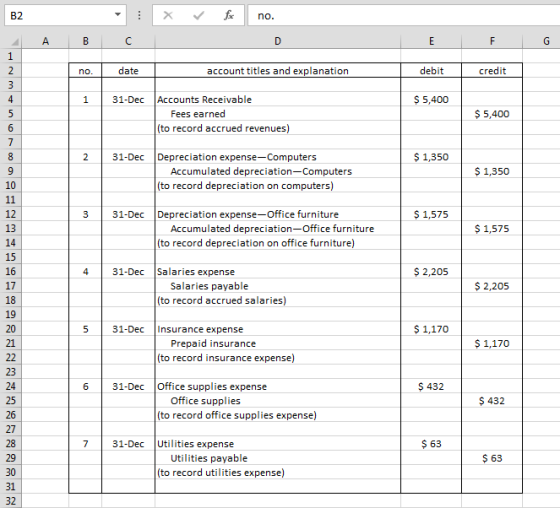Click the 'debit' header cell
The image size is (560, 508).
click(431, 71)
